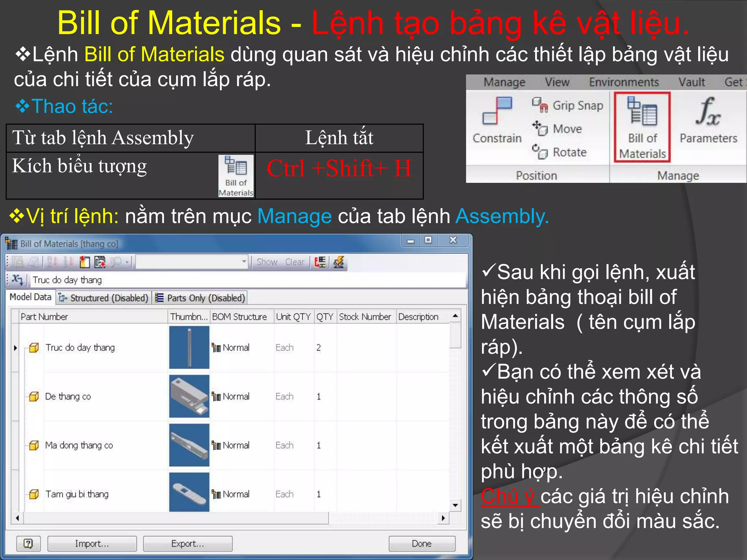This screenshot has width=747, height=560.
Task: Click the table's scroll up arrow
Action: 455,316
